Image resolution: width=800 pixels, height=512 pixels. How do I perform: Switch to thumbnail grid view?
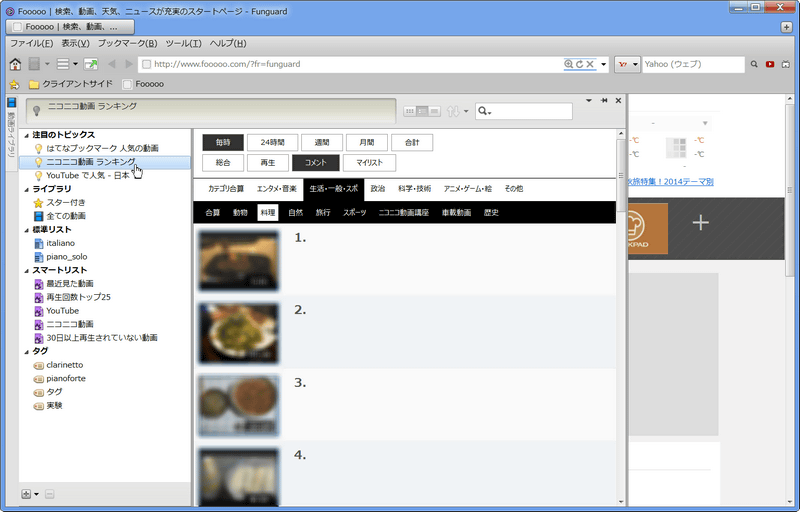coord(409,111)
